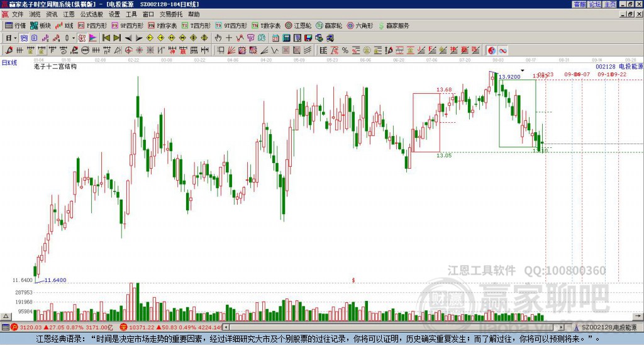Screen dimensions: 644x345
Task: Click the 日K线 period label
Action: click(x=9, y=63)
